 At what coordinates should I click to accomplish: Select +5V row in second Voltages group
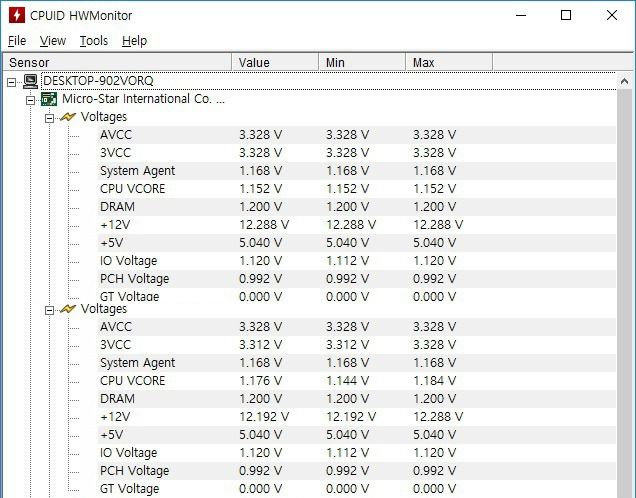coord(357,435)
